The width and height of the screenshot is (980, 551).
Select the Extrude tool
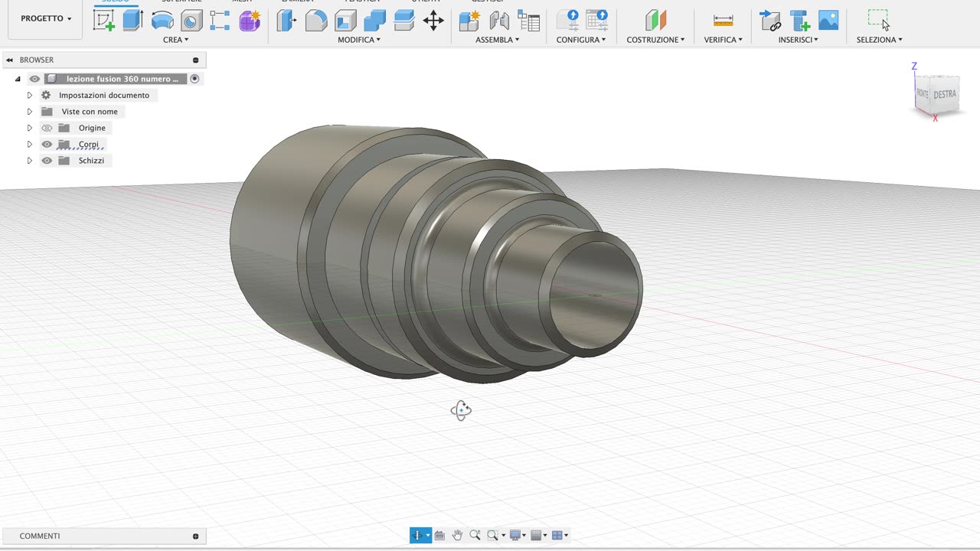click(133, 20)
